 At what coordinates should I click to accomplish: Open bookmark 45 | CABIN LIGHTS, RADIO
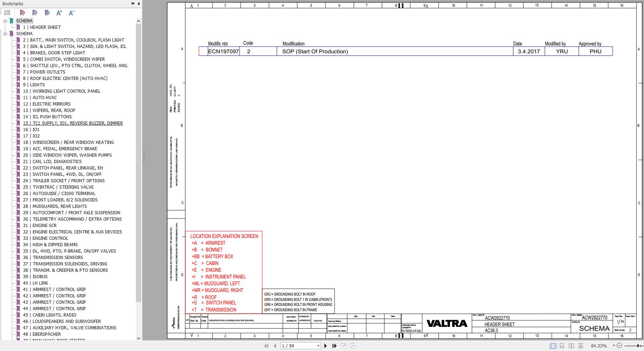pos(49,315)
